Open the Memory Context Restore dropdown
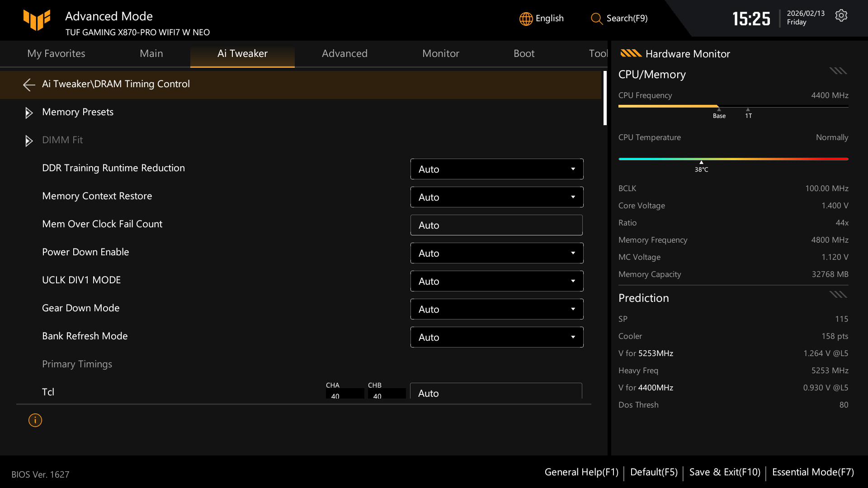The width and height of the screenshot is (868, 488). pos(496,197)
